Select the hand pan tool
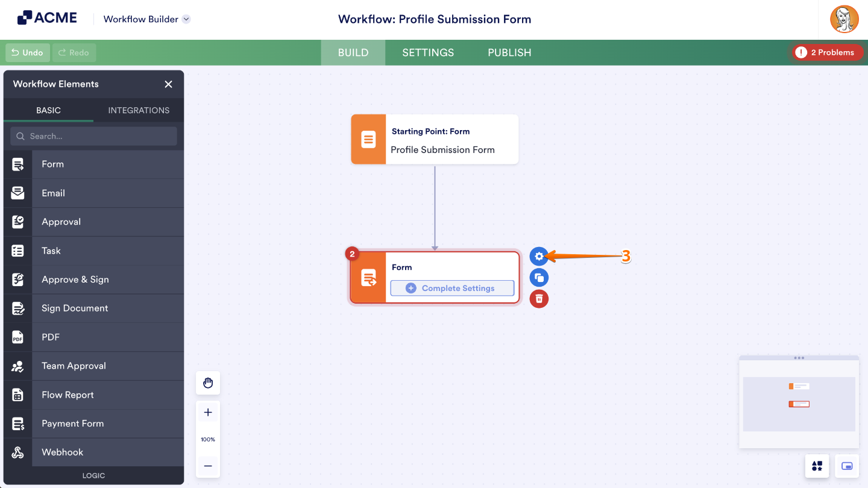The image size is (868, 488). 208,383
